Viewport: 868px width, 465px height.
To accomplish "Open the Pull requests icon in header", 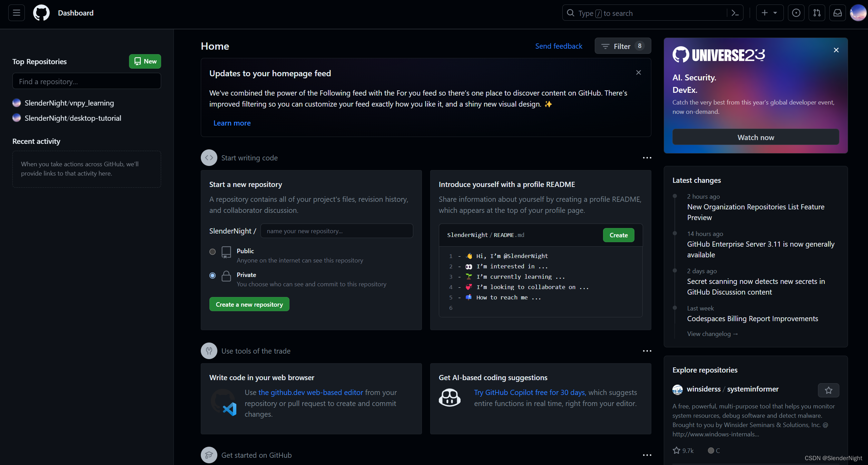I will click(817, 13).
